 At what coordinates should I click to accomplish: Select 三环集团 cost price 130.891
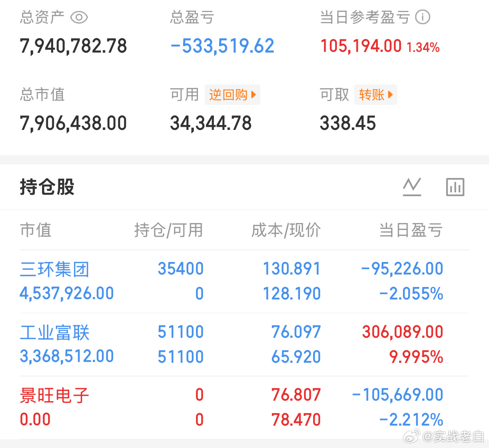pyautogui.click(x=292, y=269)
